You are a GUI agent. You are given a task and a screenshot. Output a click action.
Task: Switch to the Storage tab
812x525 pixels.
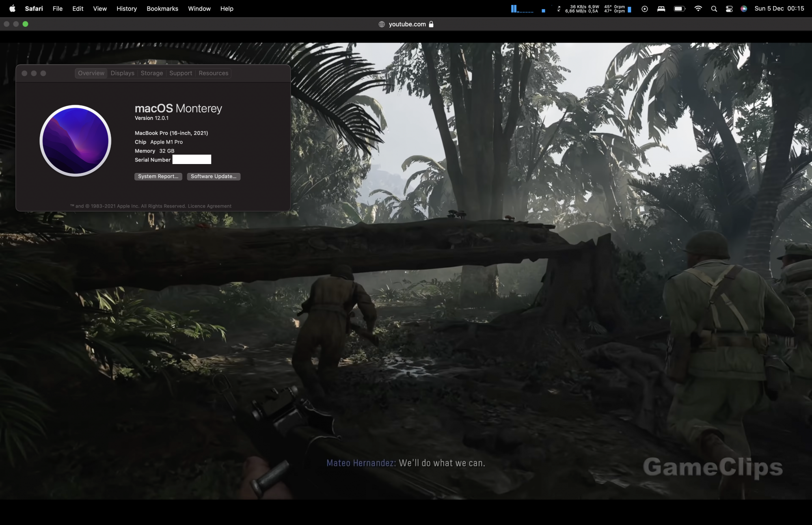click(x=152, y=73)
